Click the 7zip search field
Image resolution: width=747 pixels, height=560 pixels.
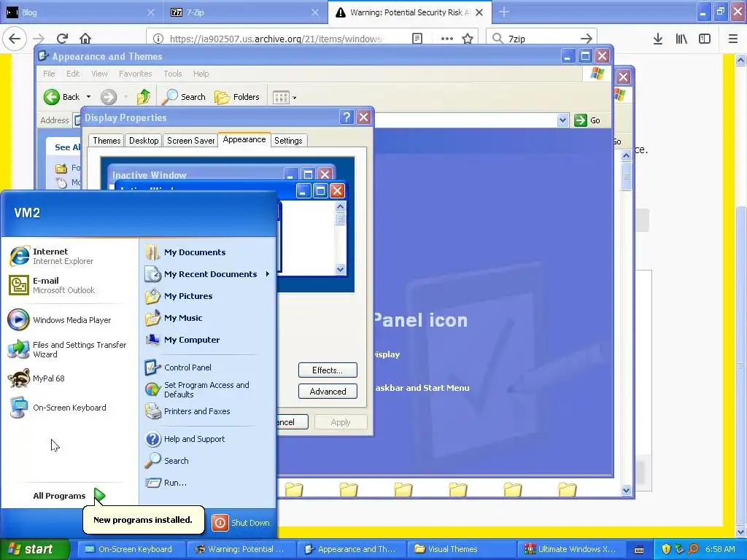tap(541, 39)
